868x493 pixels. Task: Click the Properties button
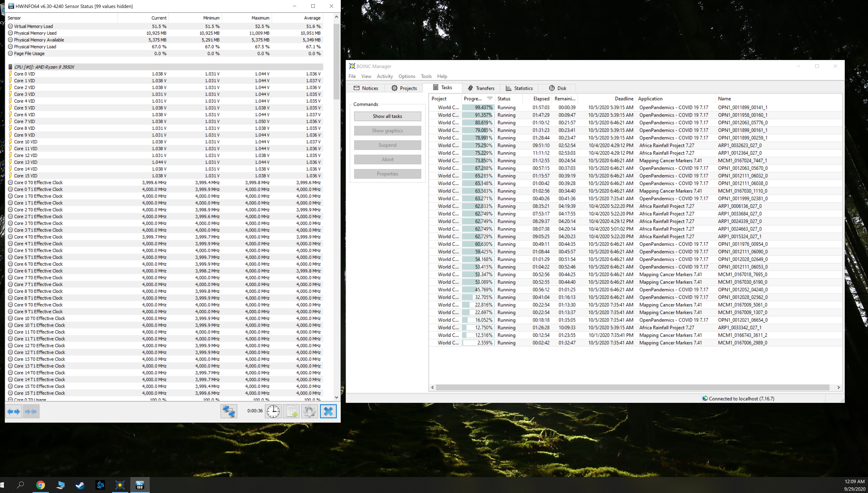[x=388, y=174]
